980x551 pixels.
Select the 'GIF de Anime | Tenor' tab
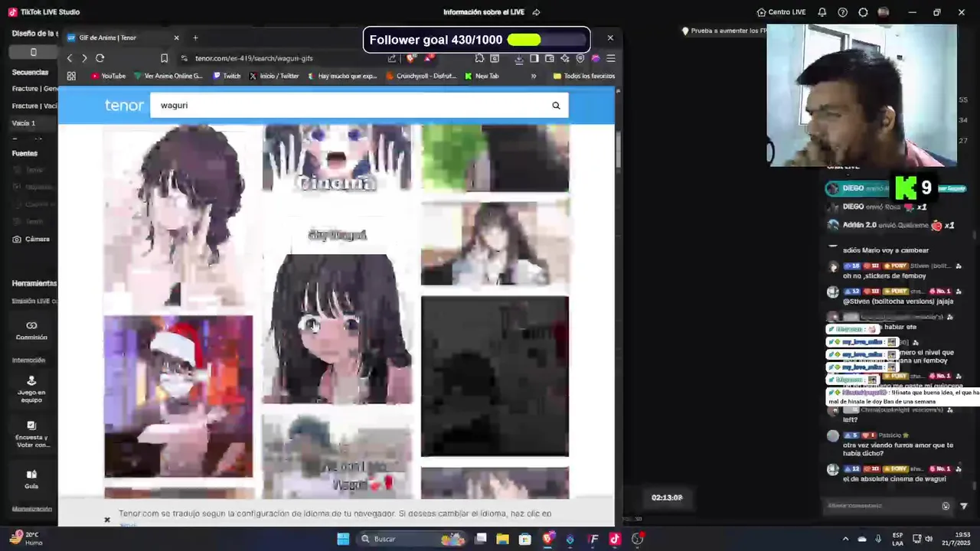pos(122,37)
